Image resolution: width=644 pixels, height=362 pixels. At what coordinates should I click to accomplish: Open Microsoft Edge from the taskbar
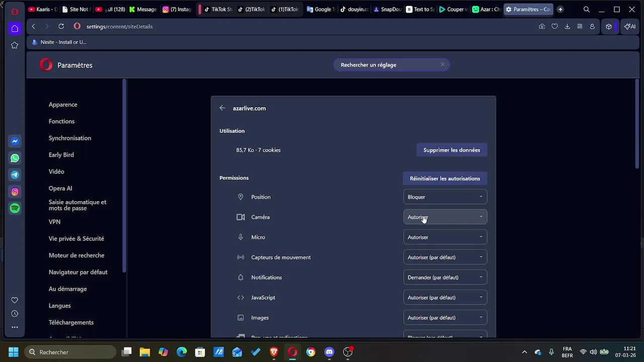(182, 352)
